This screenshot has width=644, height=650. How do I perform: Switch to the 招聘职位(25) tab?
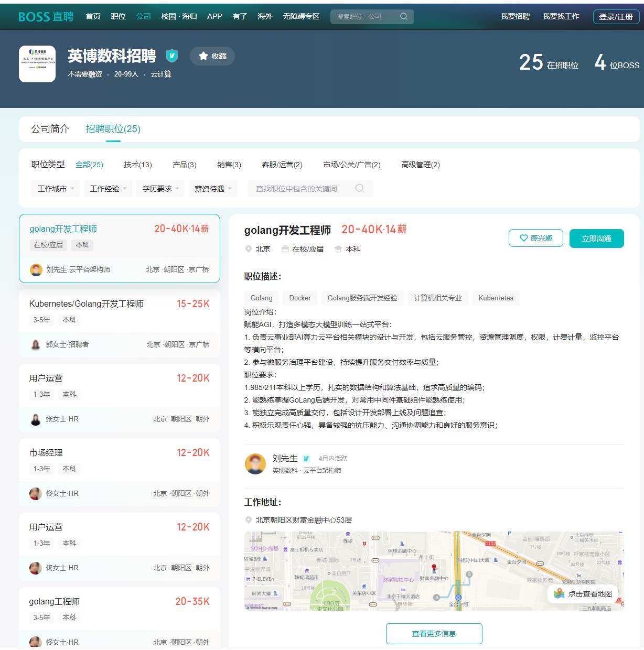pyautogui.click(x=113, y=129)
